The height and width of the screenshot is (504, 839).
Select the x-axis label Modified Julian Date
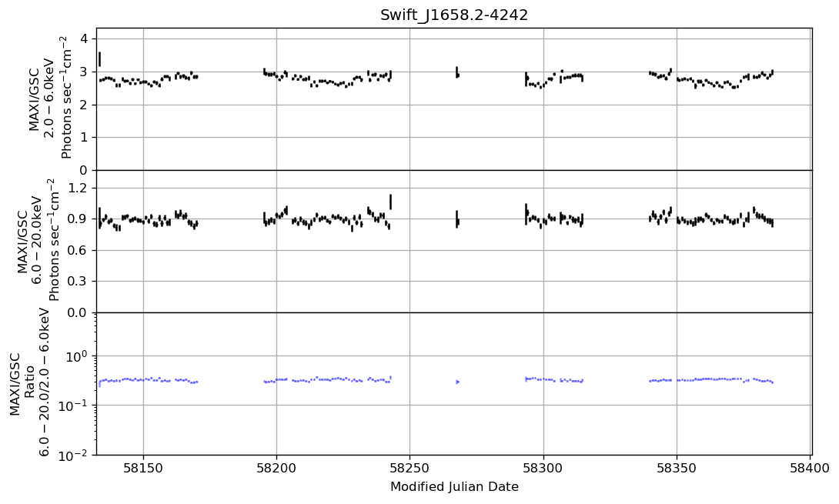454,486
